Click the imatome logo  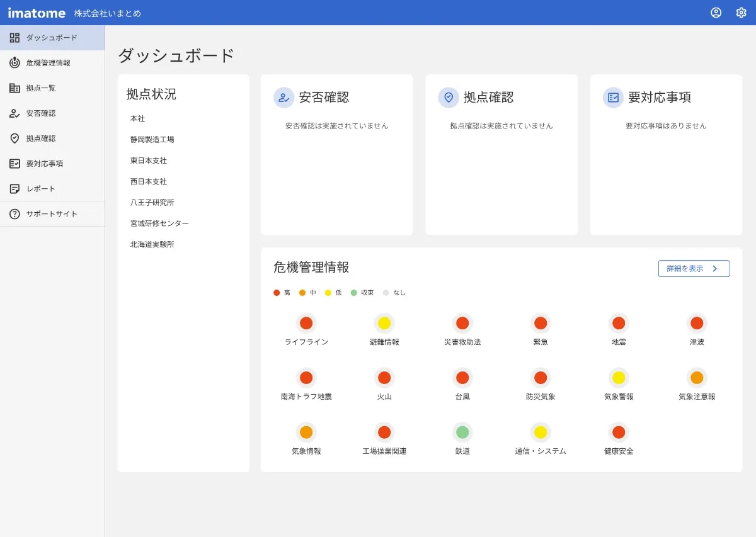pos(37,13)
